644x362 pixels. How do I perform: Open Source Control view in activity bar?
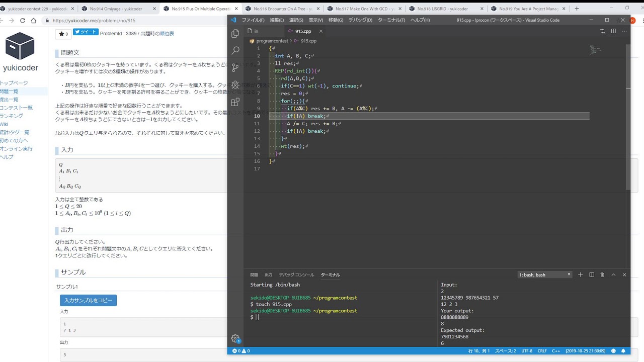(x=235, y=68)
